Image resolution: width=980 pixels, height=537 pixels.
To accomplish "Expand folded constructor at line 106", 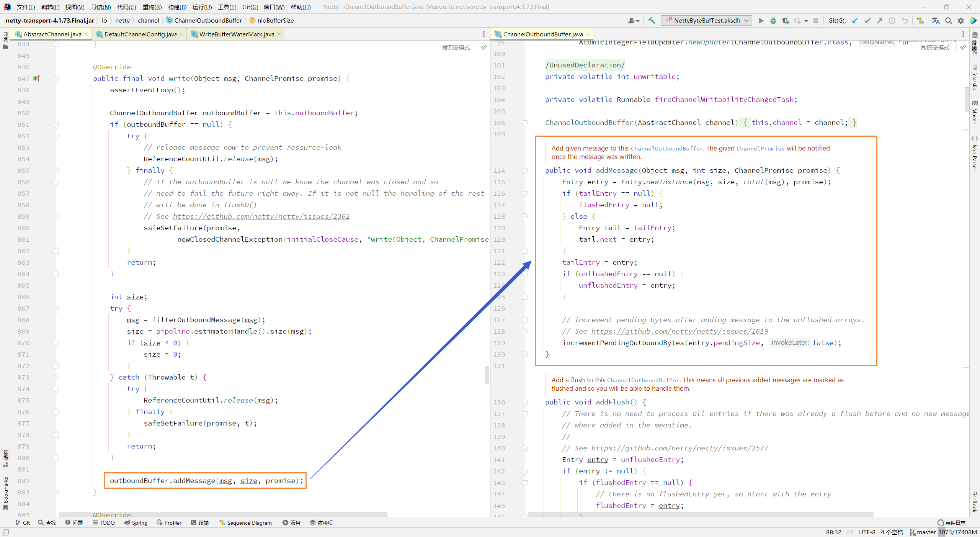I will pyautogui.click(x=525, y=123).
